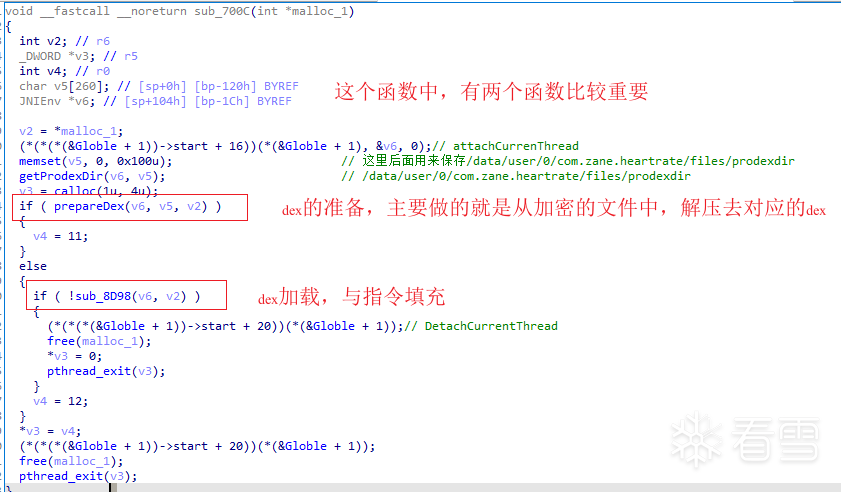Select the 'int *malloc_1' parameter in the signature
The image size is (841, 492).
(x=303, y=11)
